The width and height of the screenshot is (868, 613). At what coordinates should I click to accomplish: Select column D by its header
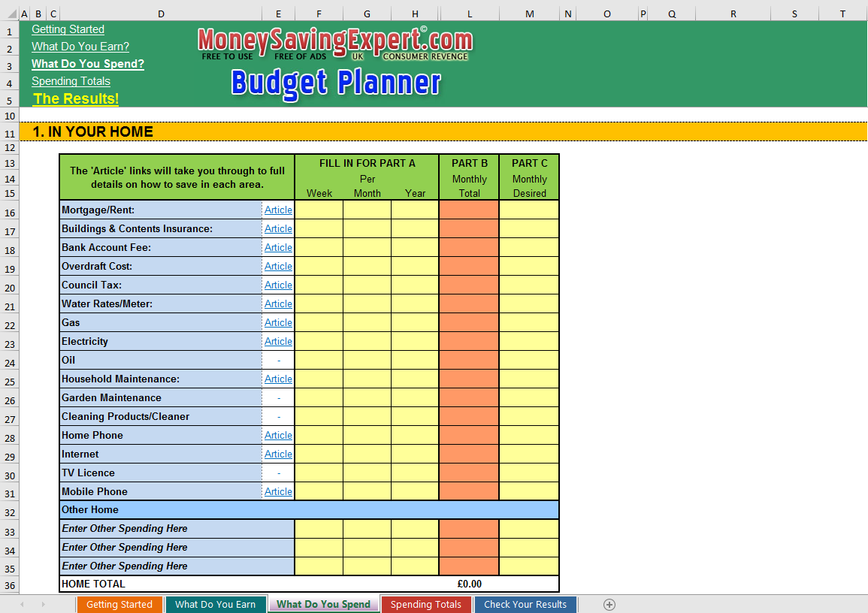pyautogui.click(x=161, y=14)
